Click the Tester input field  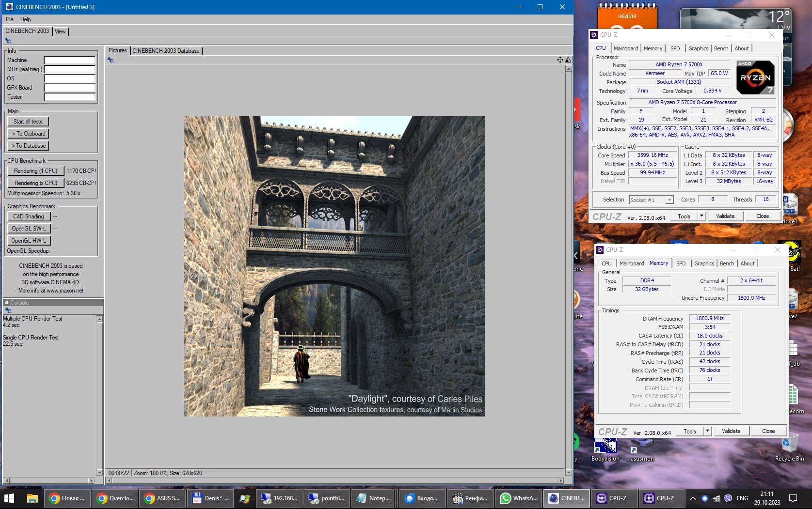pos(70,97)
